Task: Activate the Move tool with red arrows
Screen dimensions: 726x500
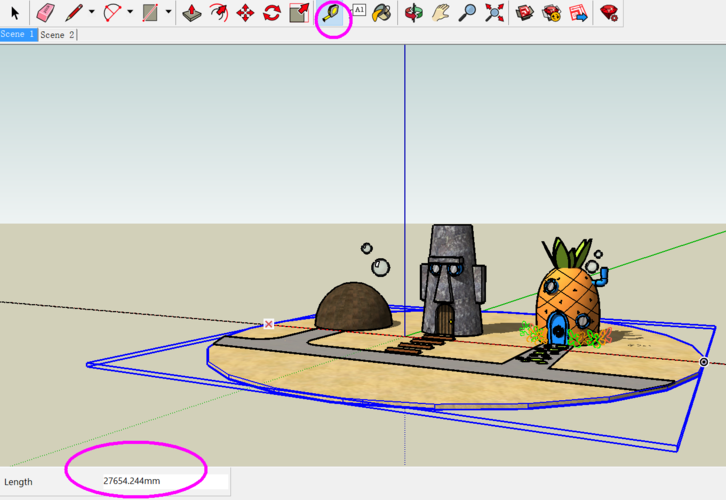Action: point(245,13)
